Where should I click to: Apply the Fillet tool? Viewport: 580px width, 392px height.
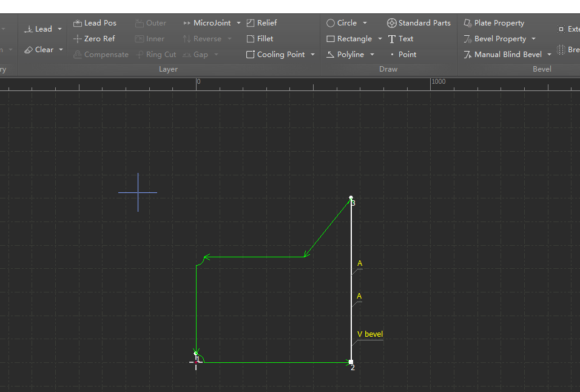pos(260,39)
